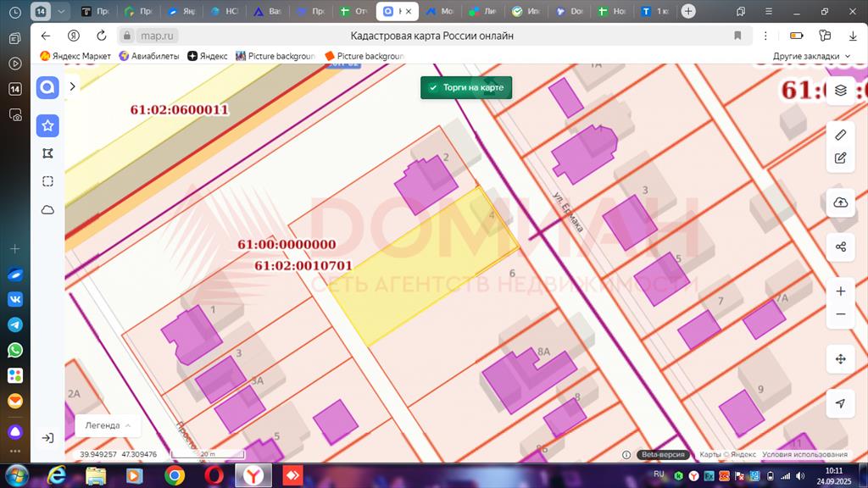The image size is (868, 488).
Task: Open the Авиабилеты bookmark
Action: (x=149, y=56)
